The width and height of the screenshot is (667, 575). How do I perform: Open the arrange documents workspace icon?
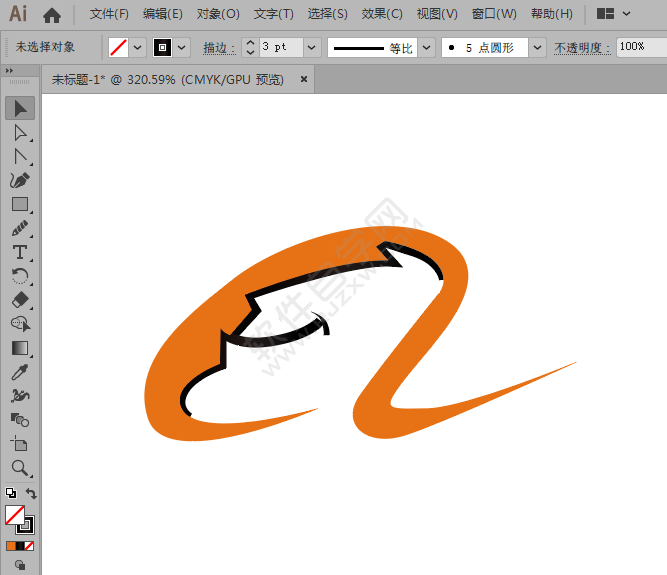click(x=605, y=14)
